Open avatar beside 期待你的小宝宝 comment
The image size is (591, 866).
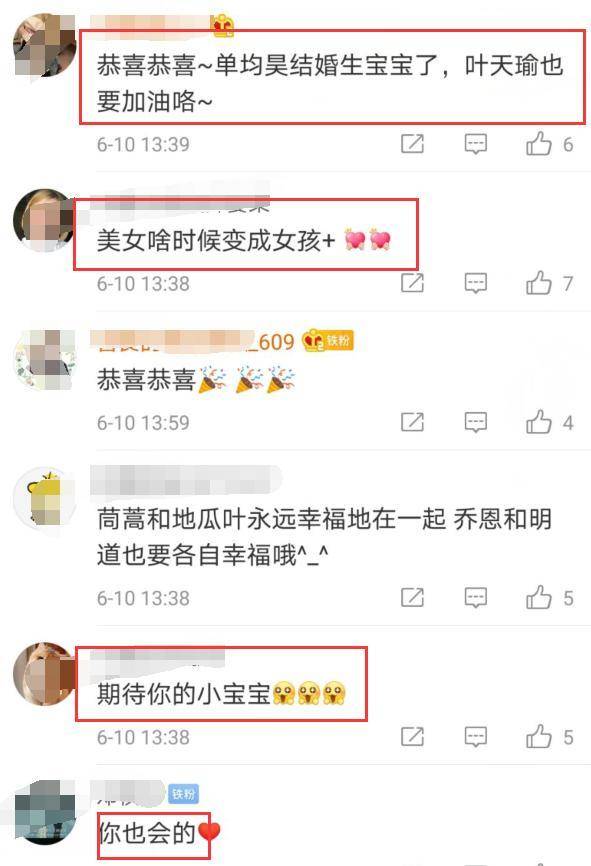click(44, 674)
